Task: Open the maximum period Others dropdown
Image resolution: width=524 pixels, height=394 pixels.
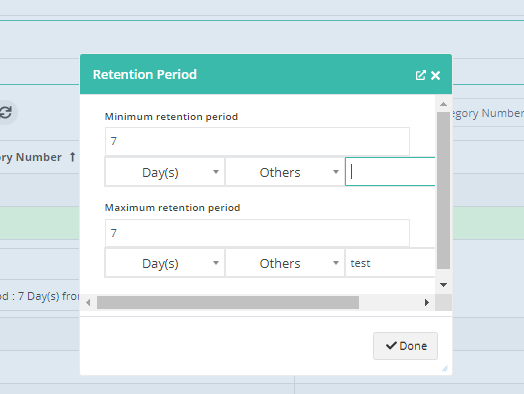Action: 285,263
